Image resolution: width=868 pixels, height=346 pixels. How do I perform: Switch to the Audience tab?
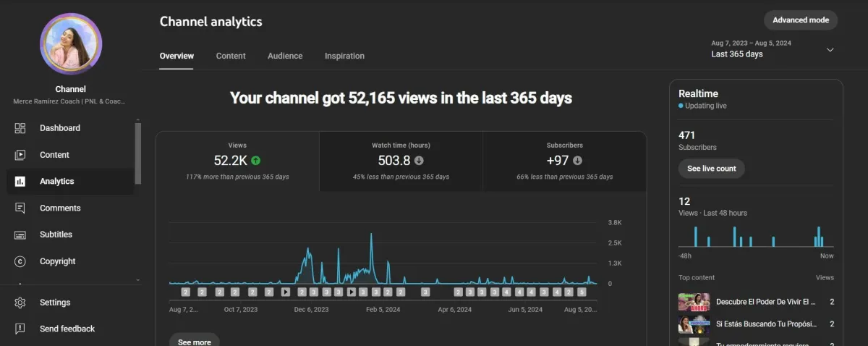[x=285, y=56]
